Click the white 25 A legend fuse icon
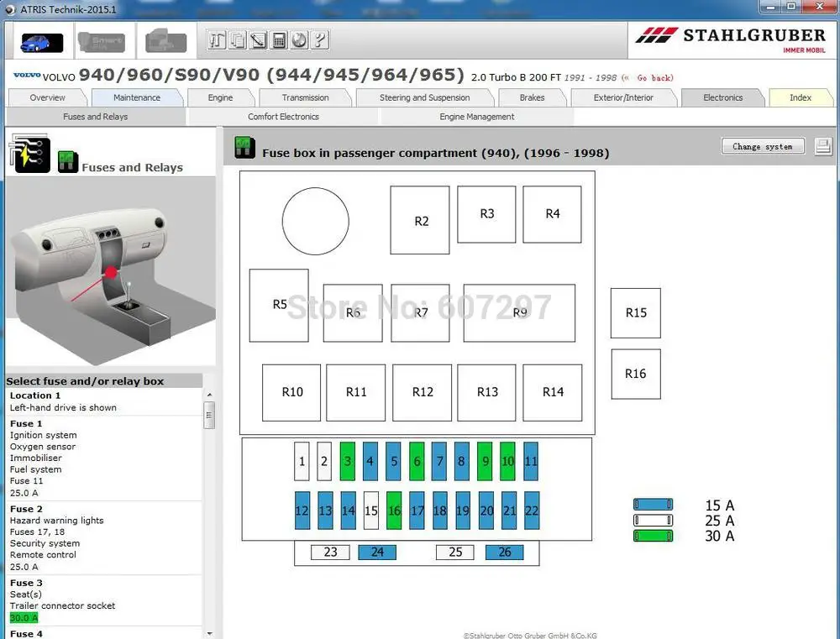Image resolution: width=840 pixels, height=639 pixels. (x=653, y=520)
